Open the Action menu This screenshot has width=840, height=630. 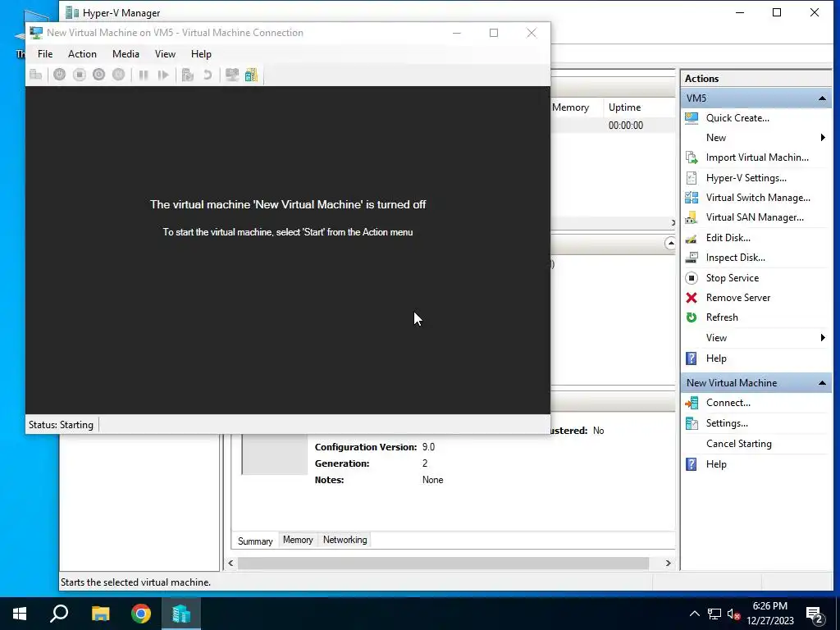pyautogui.click(x=82, y=54)
